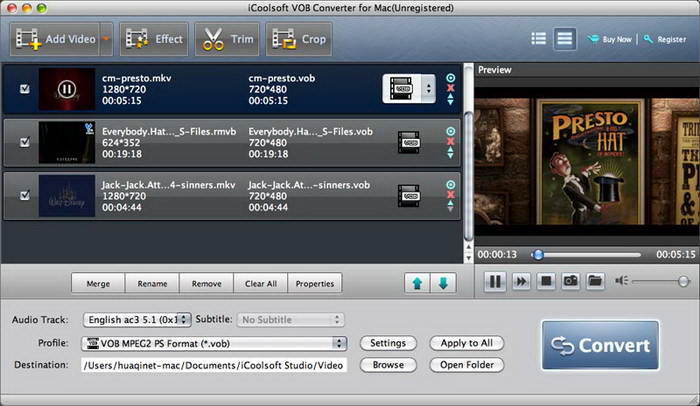Open snapshot folder icon
The height and width of the screenshot is (406, 700).
click(x=595, y=281)
